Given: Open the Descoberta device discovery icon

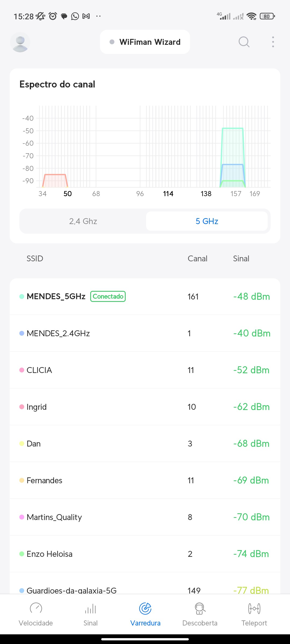Looking at the screenshot, I should point(200,608).
